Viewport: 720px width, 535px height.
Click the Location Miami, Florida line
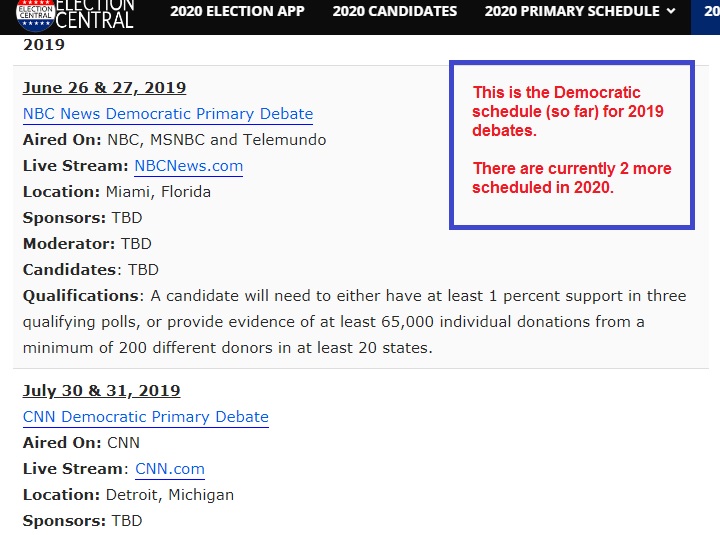(x=117, y=191)
